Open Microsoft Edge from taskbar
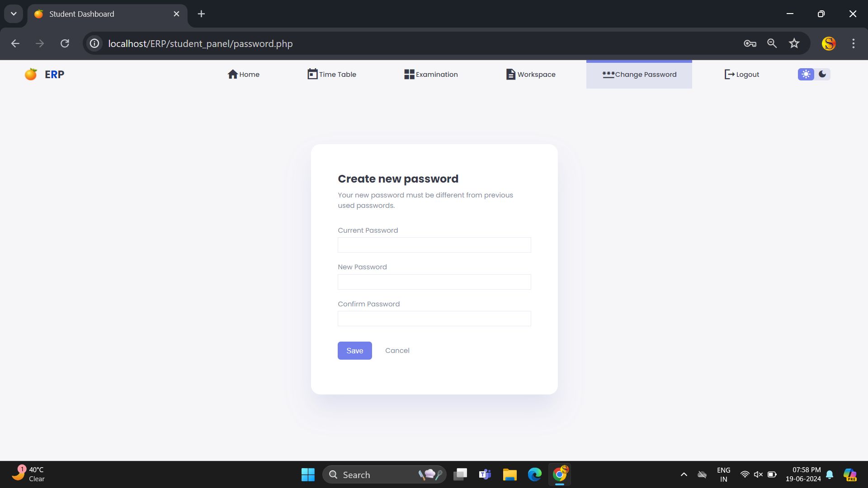The image size is (868, 488). click(x=534, y=474)
